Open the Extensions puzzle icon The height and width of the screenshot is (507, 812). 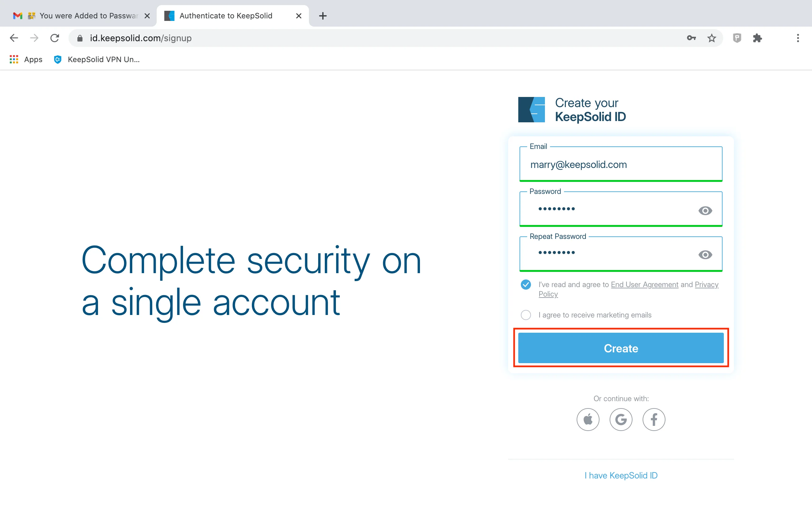tap(757, 38)
